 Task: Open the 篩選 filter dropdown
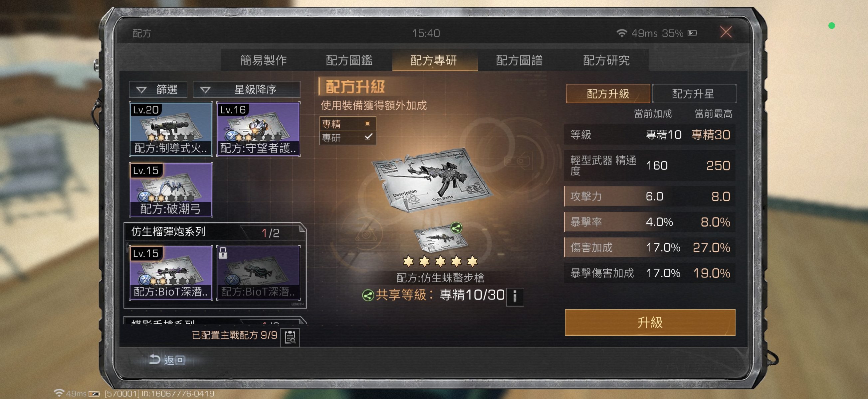pos(158,89)
